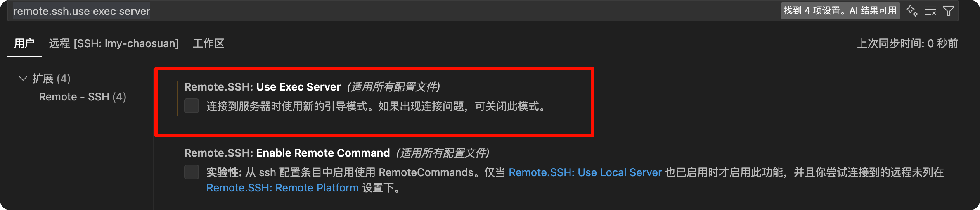The height and width of the screenshot is (210, 980).
Task: Select Remote - SSH (4) in sidebar
Action: [83, 97]
